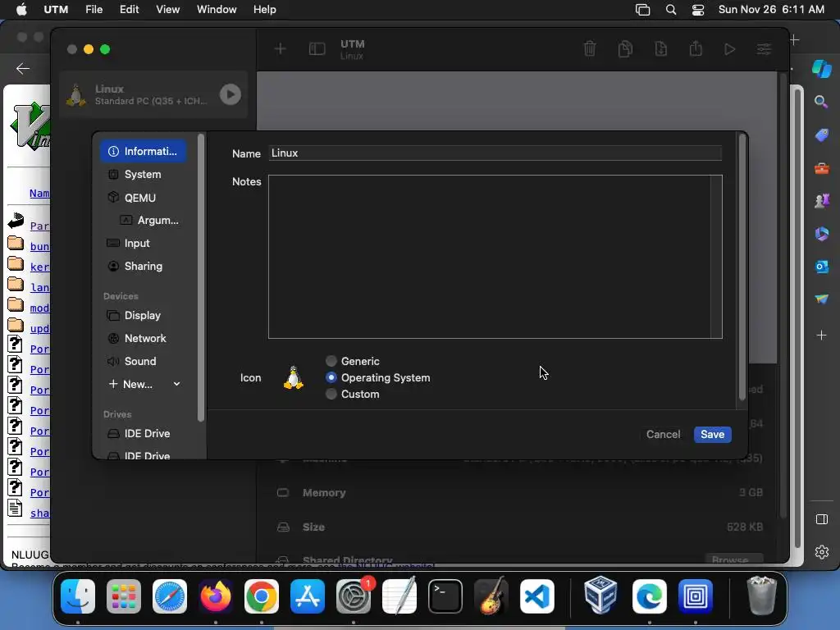Select the Display device
The image size is (840, 630).
pos(143,316)
